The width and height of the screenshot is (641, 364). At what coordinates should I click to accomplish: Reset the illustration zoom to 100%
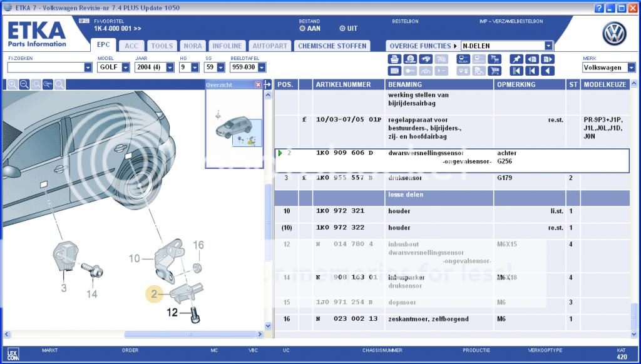(x=48, y=84)
